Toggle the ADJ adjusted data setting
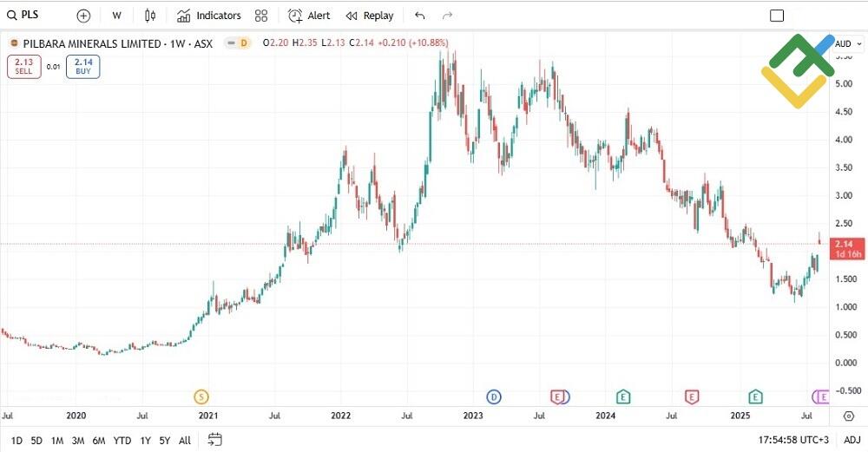This screenshot has width=868, height=452. 852,440
